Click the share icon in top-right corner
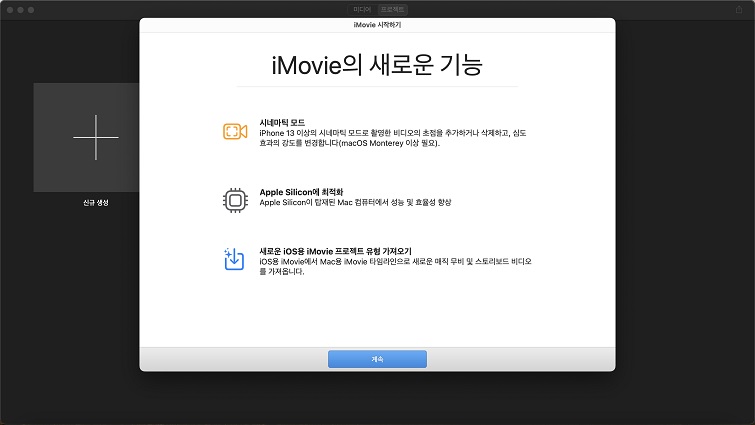 click(x=739, y=8)
